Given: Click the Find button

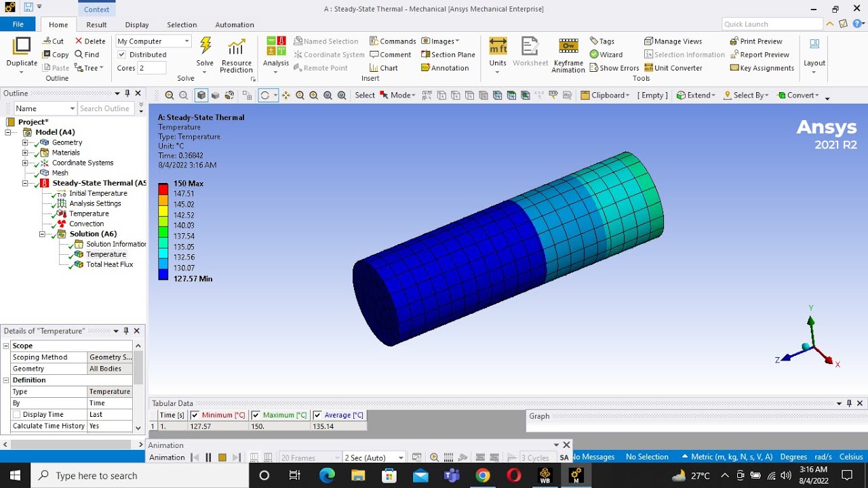Looking at the screenshot, I should click(87, 54).
